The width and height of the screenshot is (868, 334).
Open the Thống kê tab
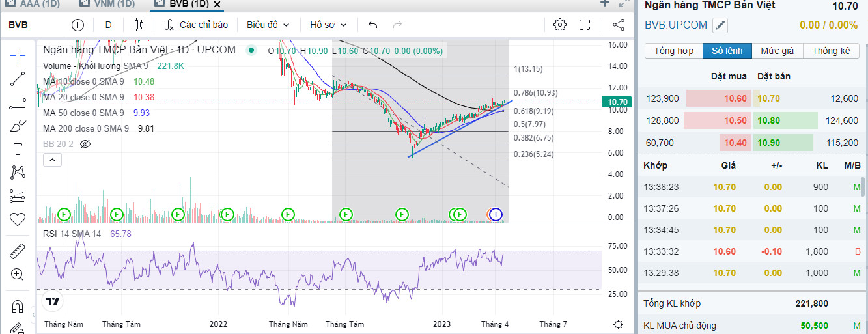click(831, 51)
